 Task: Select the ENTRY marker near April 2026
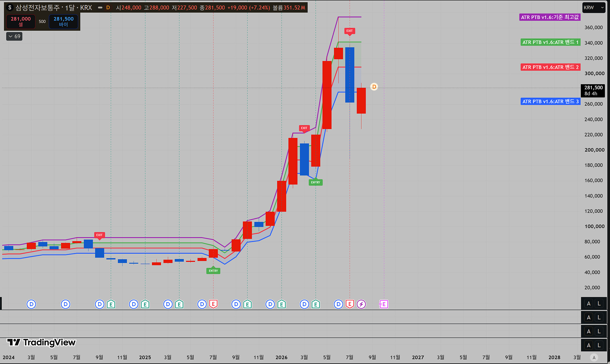pos(316,182)
